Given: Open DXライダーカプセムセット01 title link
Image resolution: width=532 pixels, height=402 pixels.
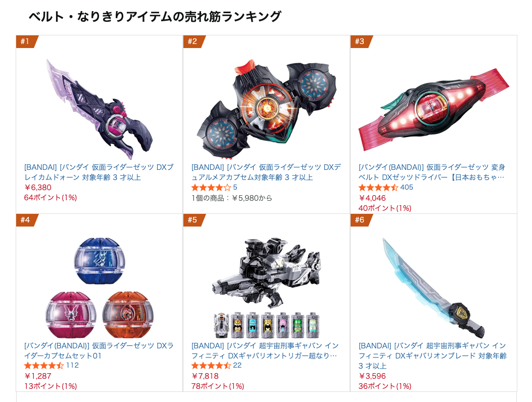Looking at the screenshot, I should tap(99, 351).
